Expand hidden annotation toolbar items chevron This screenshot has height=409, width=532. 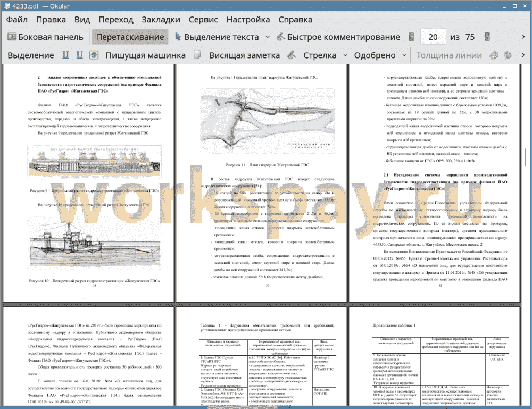click(x=523, y=55)
